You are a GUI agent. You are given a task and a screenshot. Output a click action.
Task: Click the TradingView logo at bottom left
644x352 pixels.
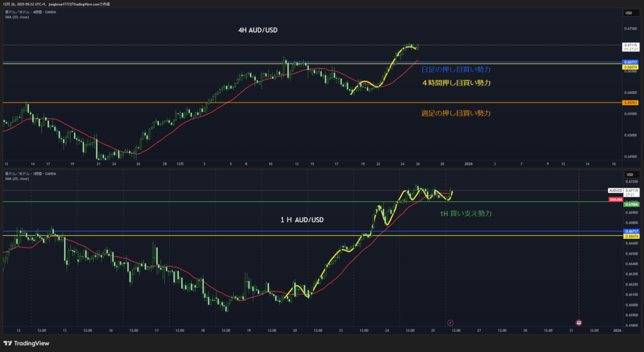click(x=30, y=343)
